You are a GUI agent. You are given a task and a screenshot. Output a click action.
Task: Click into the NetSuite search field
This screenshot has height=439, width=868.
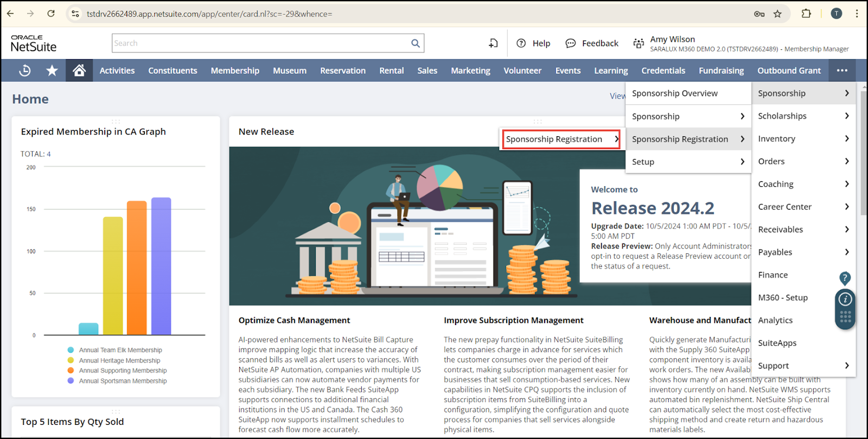(260, 43)
